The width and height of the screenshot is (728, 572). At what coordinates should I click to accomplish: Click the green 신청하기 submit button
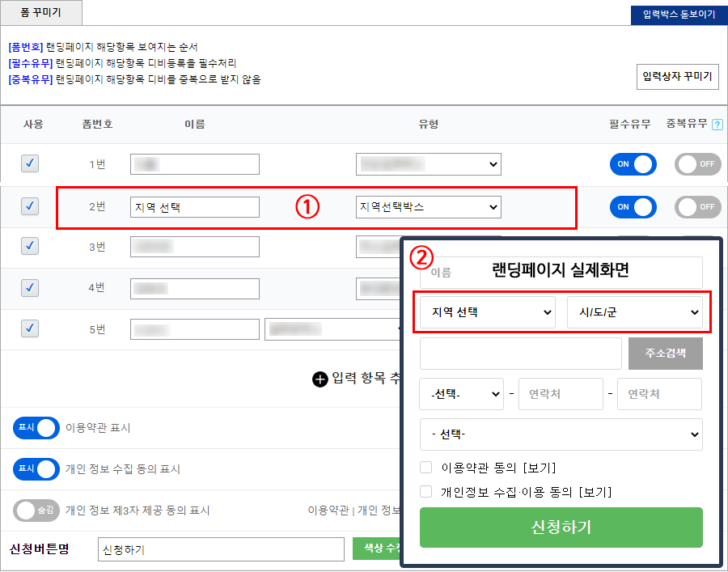point(561,528)
